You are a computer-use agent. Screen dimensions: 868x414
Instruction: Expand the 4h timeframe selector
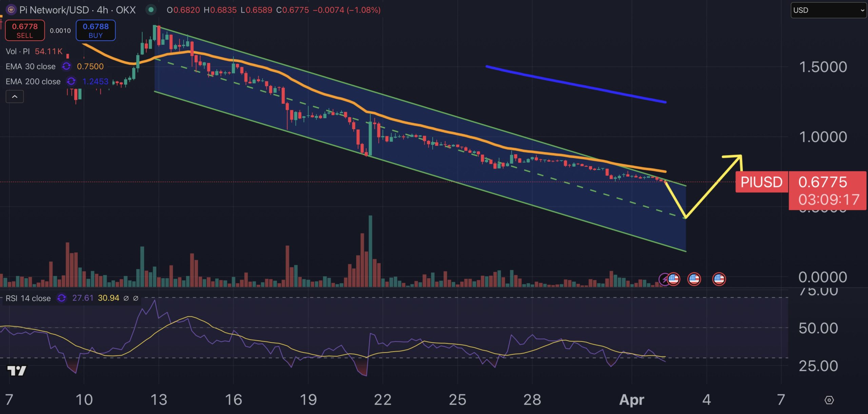(102, 10)
